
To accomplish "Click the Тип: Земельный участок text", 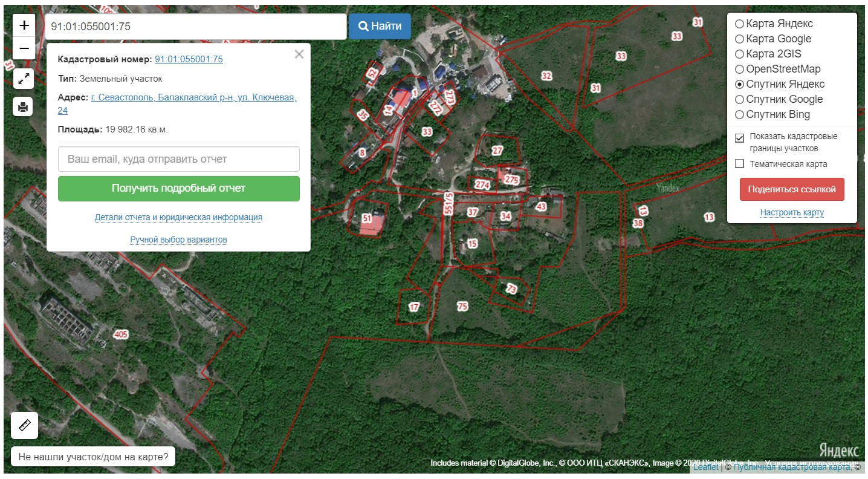I will click(x=110, y=79).
